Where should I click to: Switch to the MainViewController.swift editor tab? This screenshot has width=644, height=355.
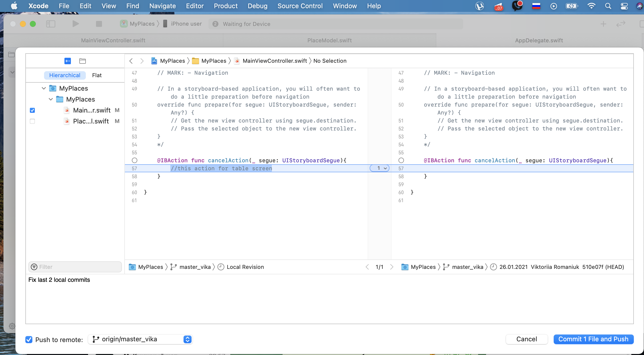click(113, 40)
